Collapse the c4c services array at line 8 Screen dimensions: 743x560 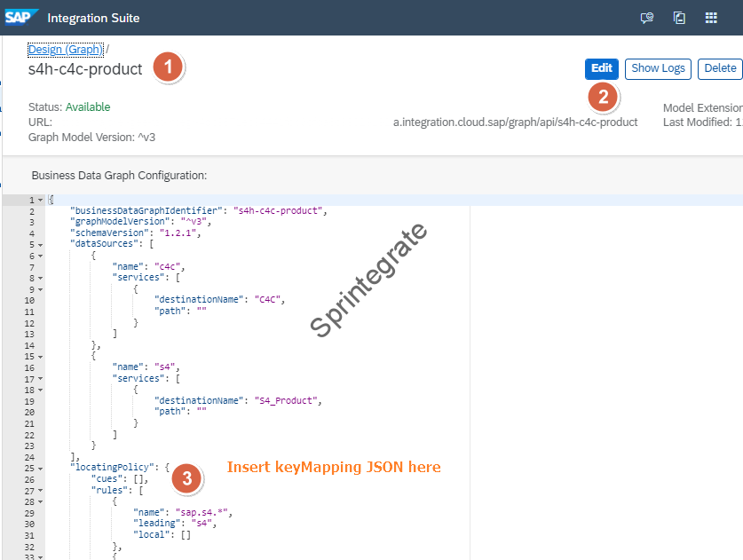40,277
